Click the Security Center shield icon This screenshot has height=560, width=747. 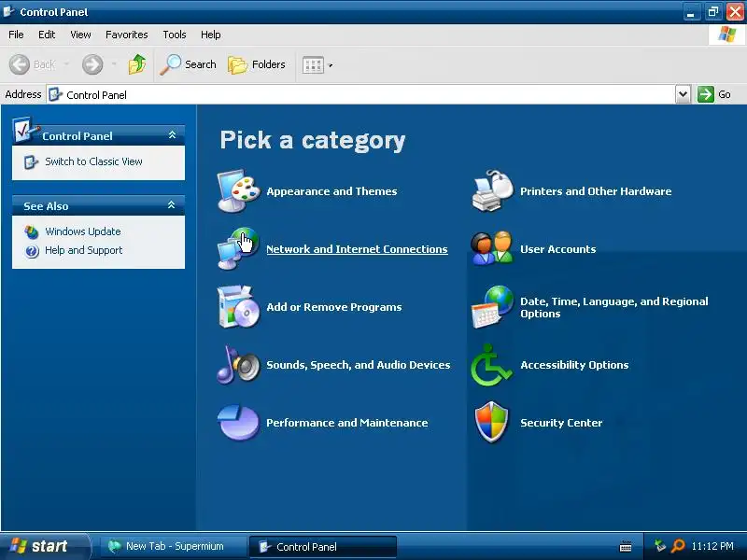point(492,423)
